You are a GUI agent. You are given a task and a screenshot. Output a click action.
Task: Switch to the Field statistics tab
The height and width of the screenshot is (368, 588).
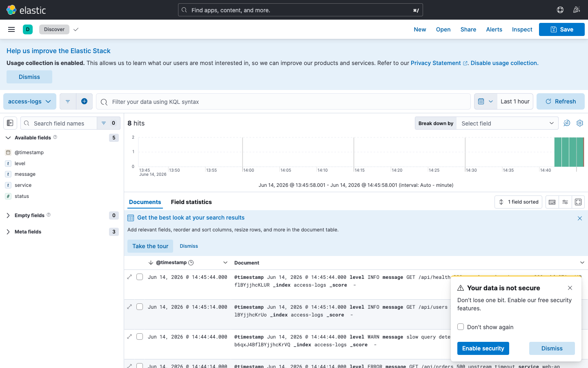pos(191,202)
